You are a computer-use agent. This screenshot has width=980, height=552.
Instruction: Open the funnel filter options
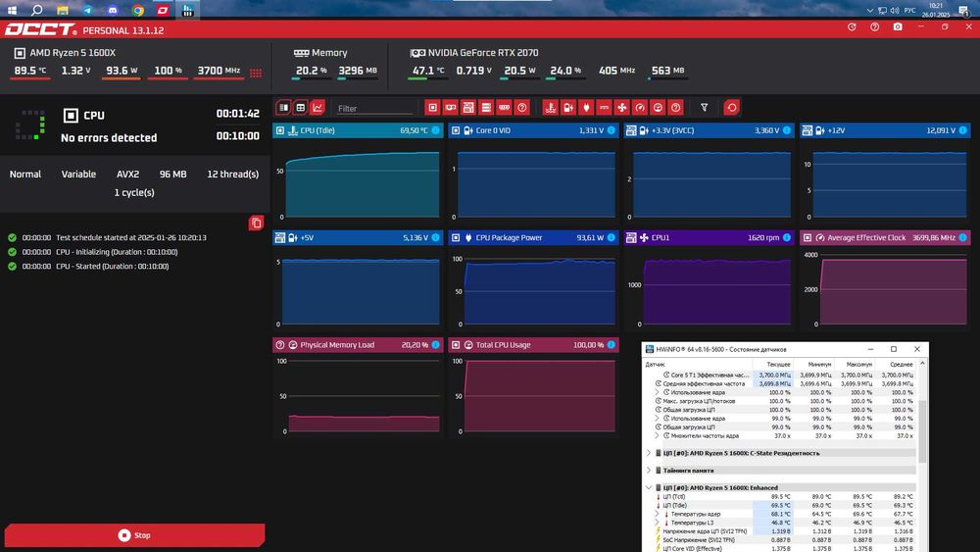click(704, 108)
